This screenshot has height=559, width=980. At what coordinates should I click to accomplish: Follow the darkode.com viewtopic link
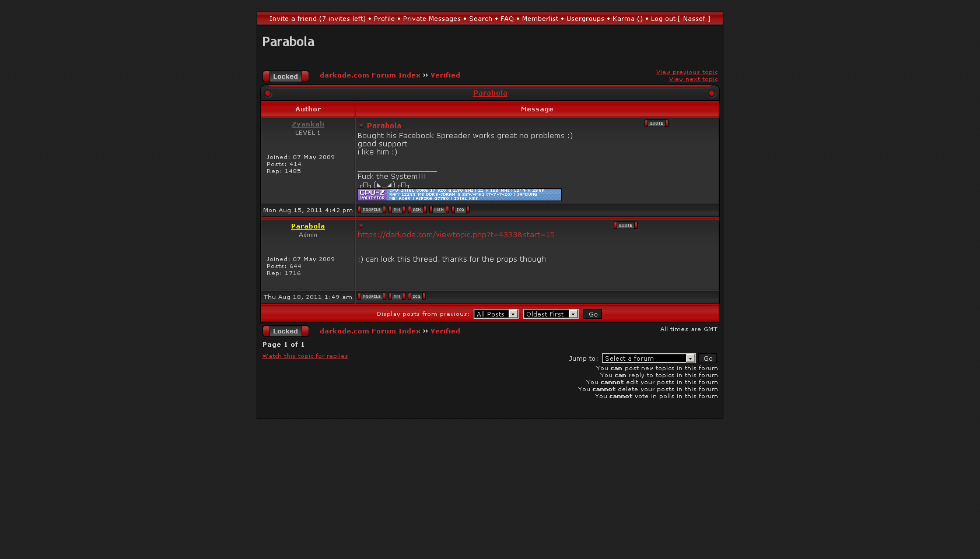[x=456, y=235]
